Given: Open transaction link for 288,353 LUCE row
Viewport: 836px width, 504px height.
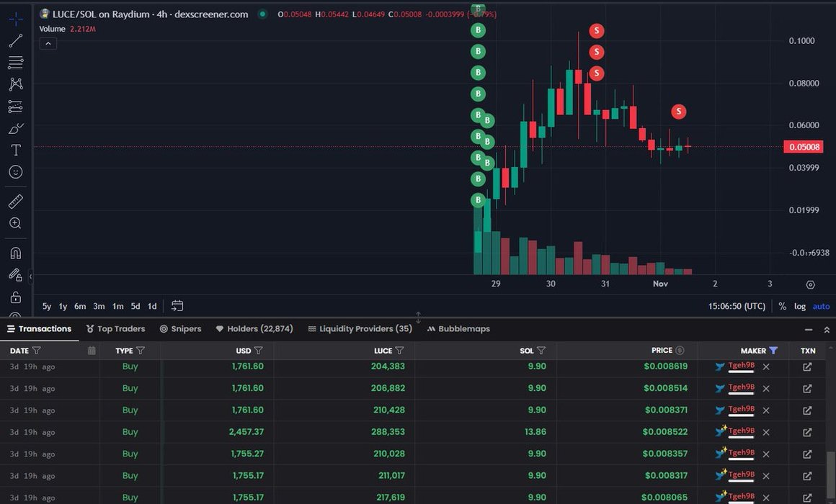Looking at the screenshot, I should pyautogui.click(x=807, y=433).
